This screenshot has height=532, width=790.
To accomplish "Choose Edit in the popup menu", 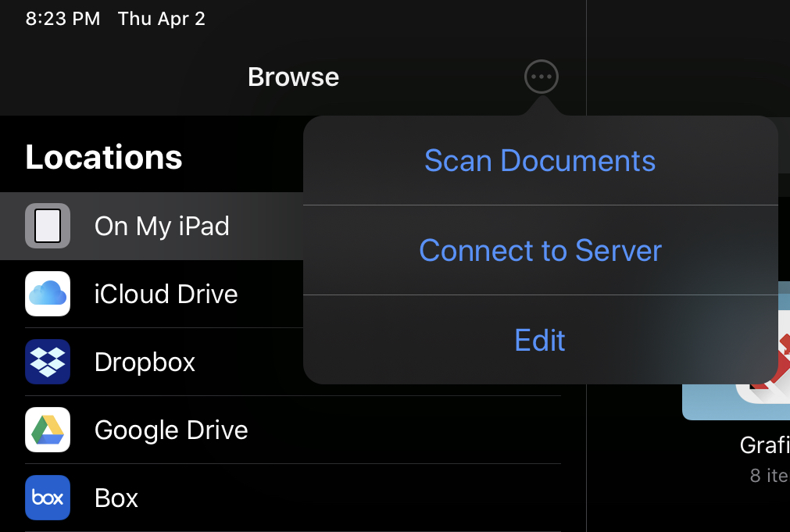I will tap(540, 341).
